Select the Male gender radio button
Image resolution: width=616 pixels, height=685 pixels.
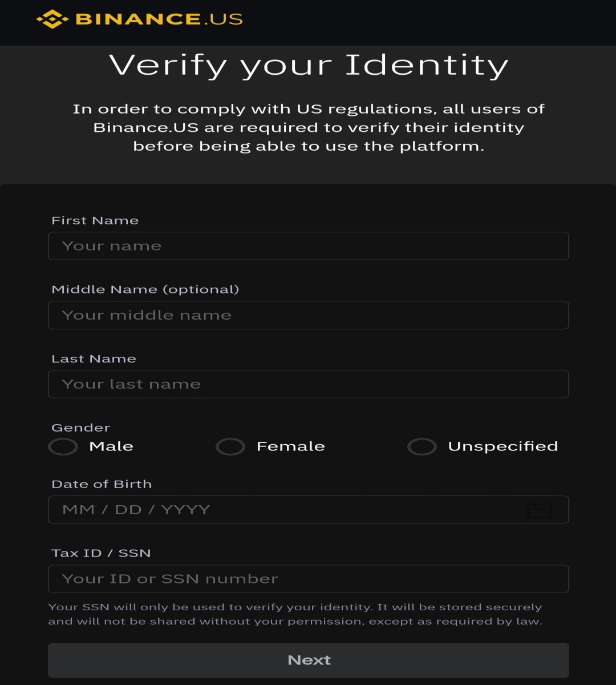pos(63,446)
